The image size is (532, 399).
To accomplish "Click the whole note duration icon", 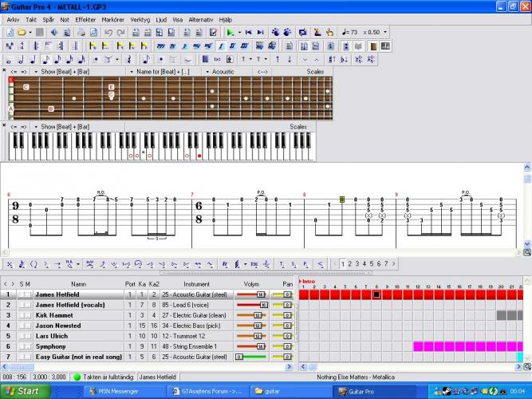I will [9, 59].
